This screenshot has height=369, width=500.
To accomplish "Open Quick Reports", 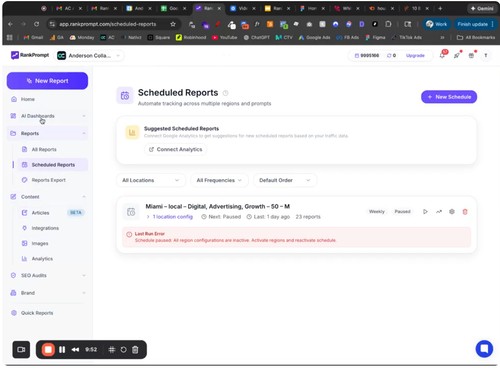I will pos(37,313).
